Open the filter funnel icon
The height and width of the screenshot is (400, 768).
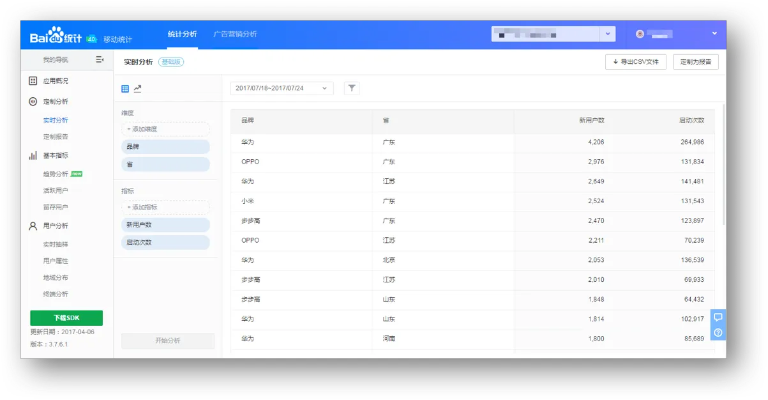[x=352, y=88]
